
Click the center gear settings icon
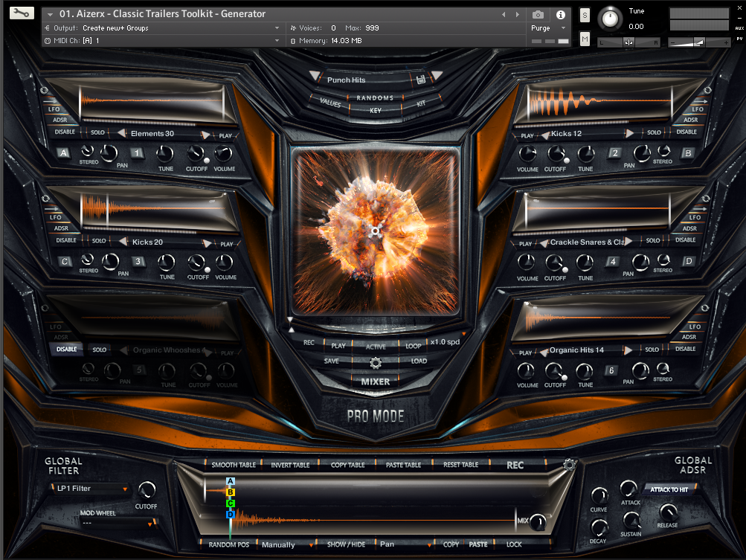376,363
